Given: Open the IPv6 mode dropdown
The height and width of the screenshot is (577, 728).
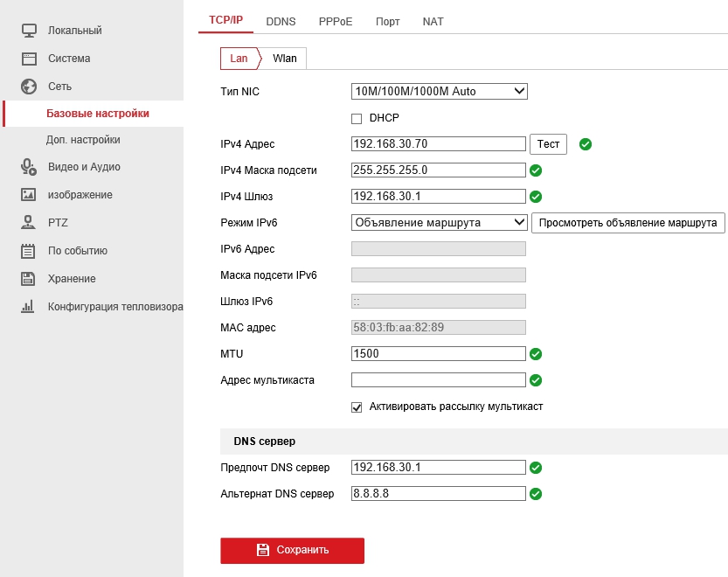Looking at the screenshot, I should (439, 223).
